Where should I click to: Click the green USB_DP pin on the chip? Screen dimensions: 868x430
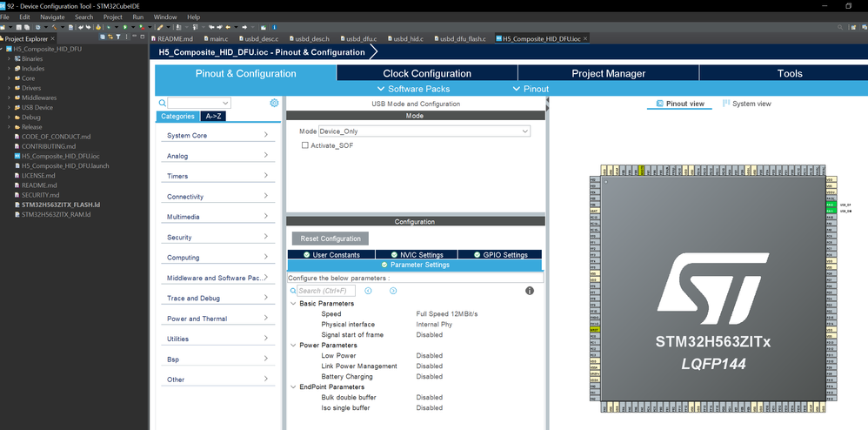[x=831, y=205]
